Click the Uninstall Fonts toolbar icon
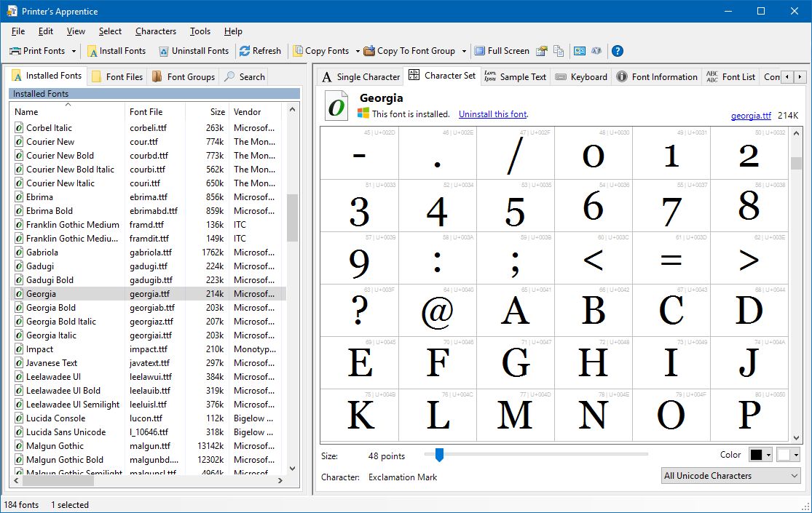 click(x=194, y=50)
